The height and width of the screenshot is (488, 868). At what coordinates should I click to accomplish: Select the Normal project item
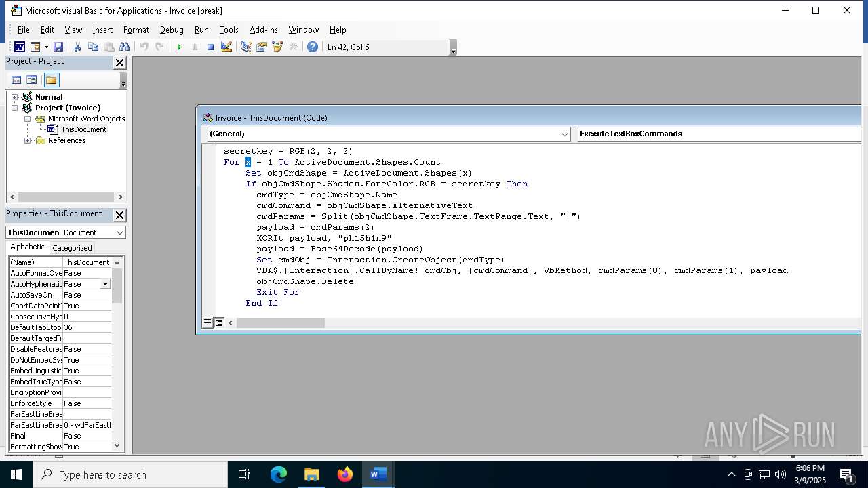pos(49,97)
